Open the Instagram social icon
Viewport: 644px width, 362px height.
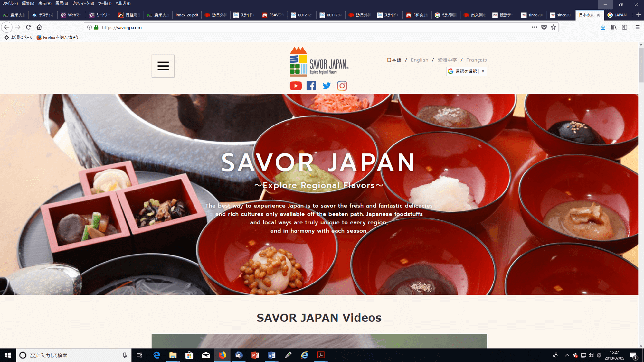click(x=342, y=86)
